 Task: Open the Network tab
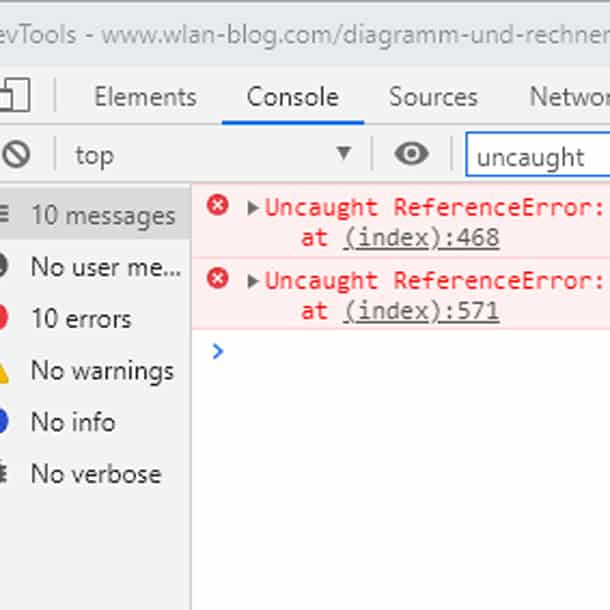tap(570, 96)
